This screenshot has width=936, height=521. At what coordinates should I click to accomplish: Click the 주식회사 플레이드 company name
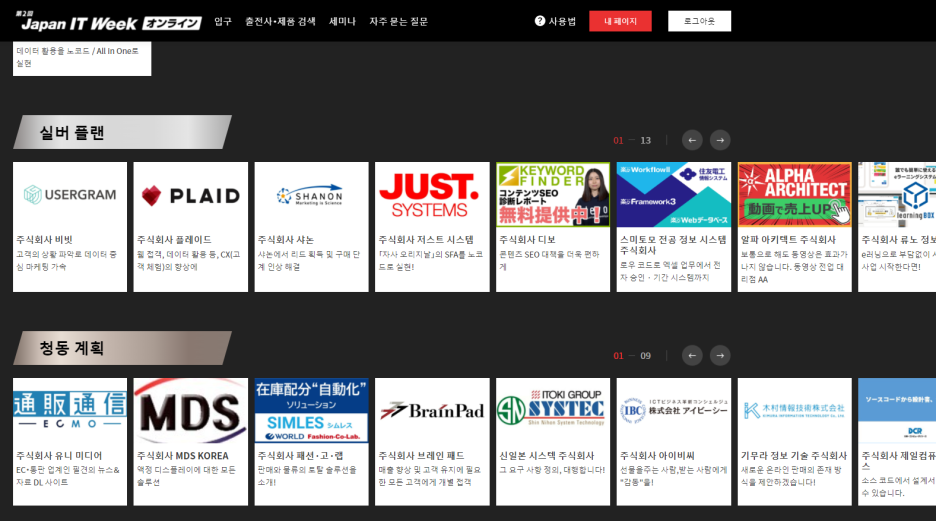(x=174, y=240)
